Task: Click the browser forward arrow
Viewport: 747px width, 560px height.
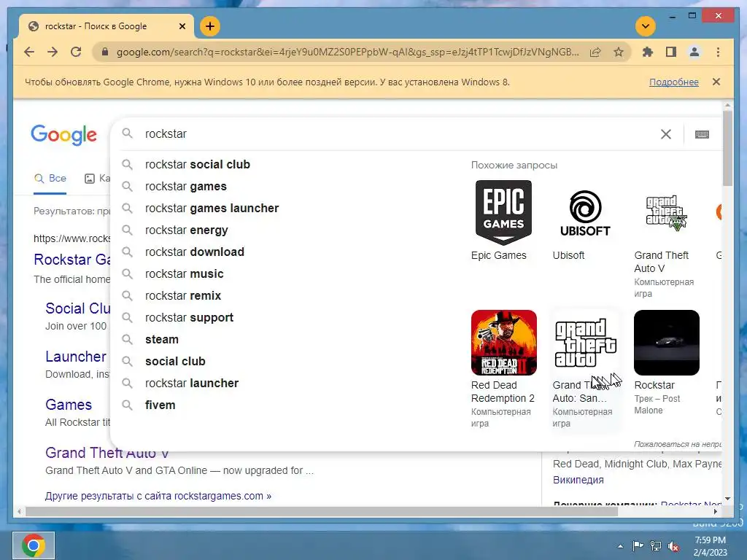Action: tap(53, 52)
